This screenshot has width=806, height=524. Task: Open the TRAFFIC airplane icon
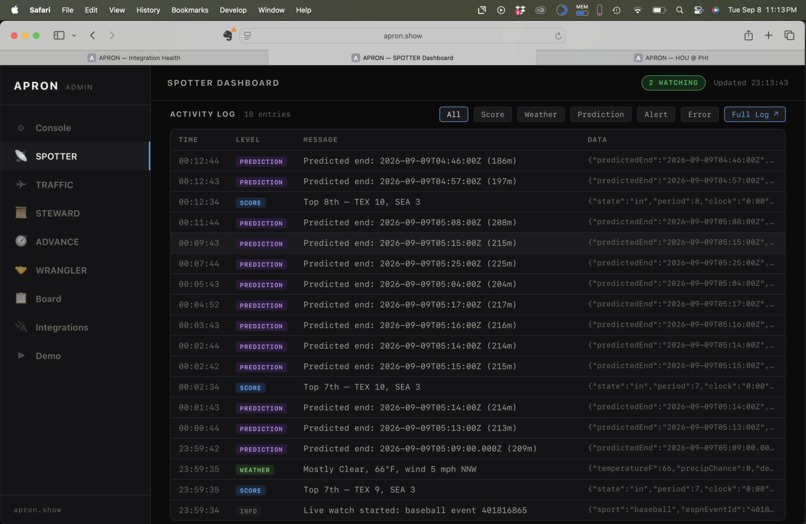pyautogui.click(x=21, y=184)
